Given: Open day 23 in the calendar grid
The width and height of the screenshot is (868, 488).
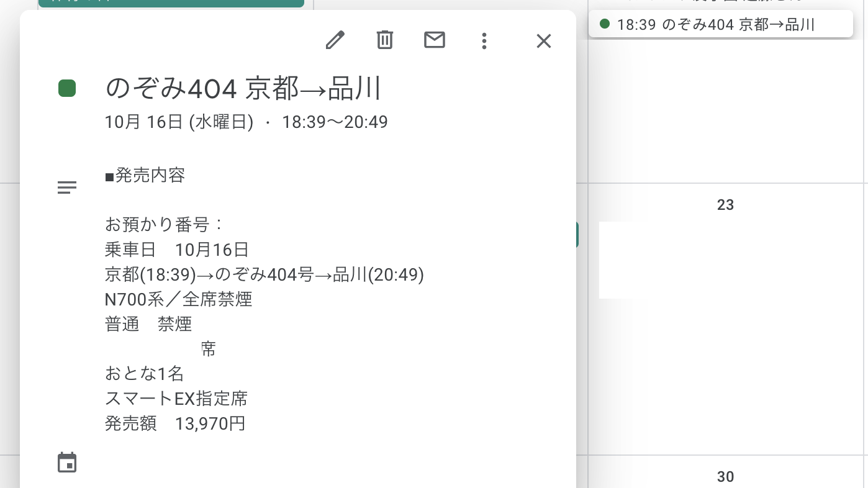Looking at the screenshot, I should tap(725, 205).
